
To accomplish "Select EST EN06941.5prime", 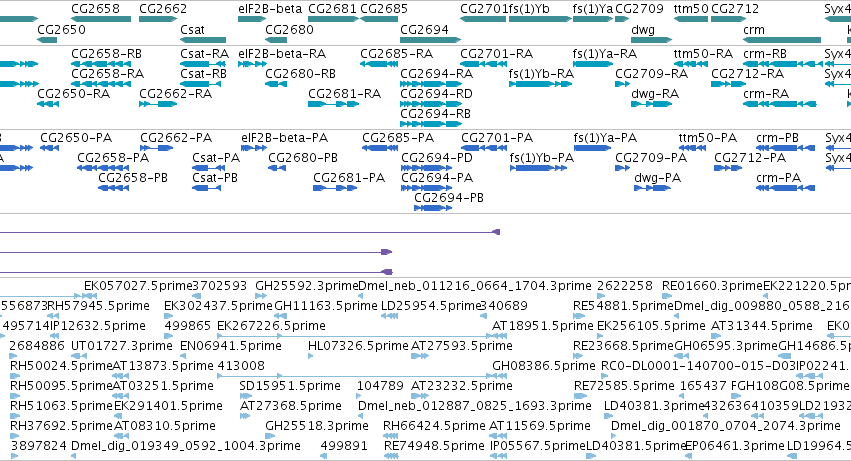I will tap(231, 346).
